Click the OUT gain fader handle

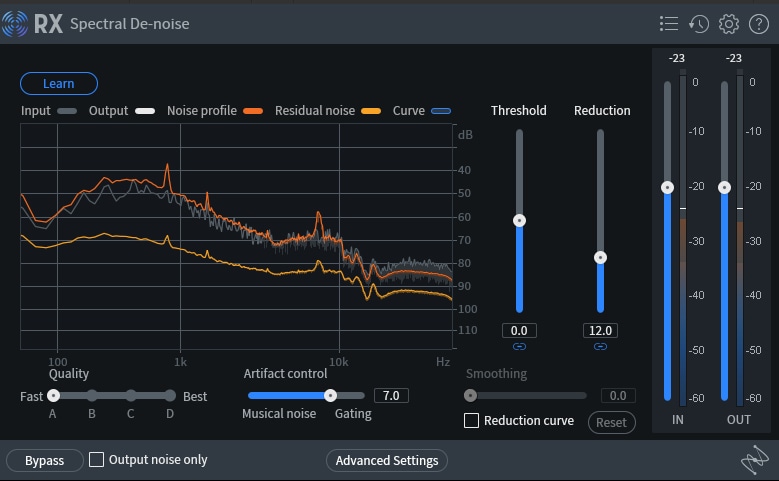tap(724, 187)
